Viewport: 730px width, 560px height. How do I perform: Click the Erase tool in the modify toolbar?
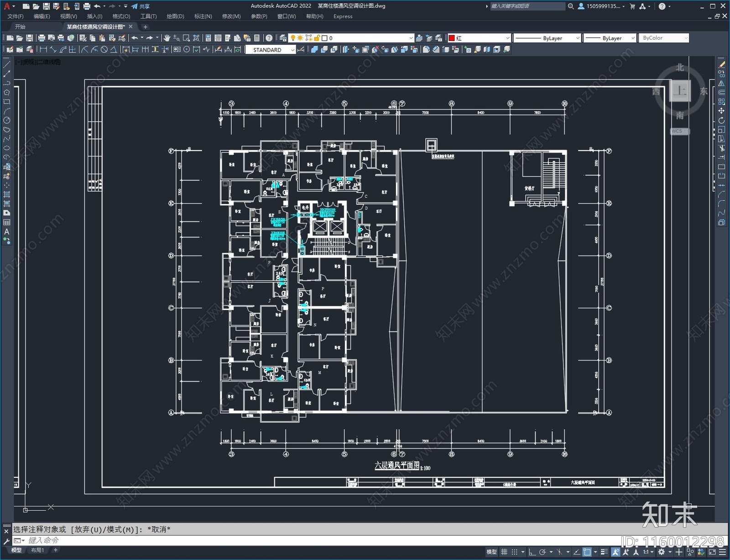pyautogui.click(x=721, y=65)
